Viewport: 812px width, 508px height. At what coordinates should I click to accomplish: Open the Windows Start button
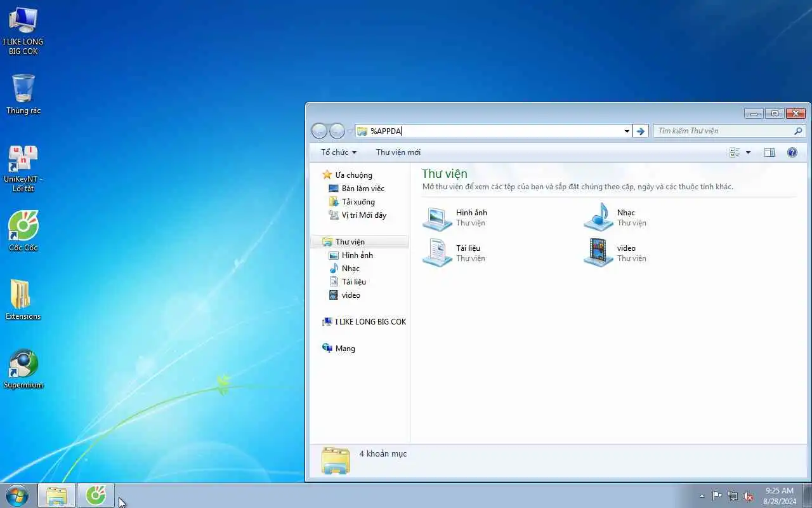coord(17,495)
